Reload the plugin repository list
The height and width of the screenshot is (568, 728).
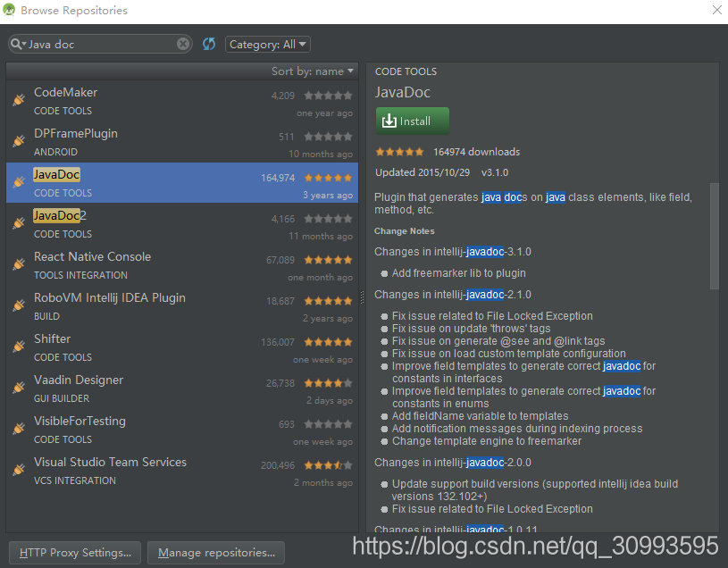209,44
